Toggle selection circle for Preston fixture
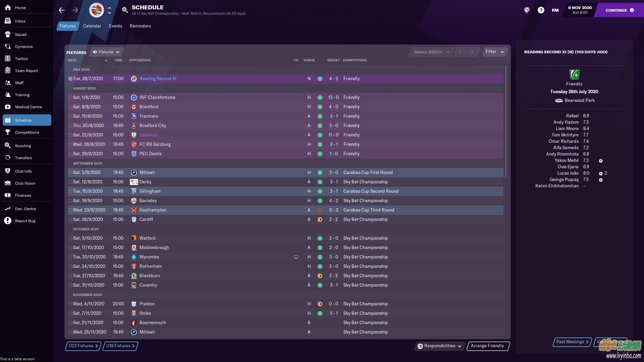The image size is (644, 362). tap(70, 304)
